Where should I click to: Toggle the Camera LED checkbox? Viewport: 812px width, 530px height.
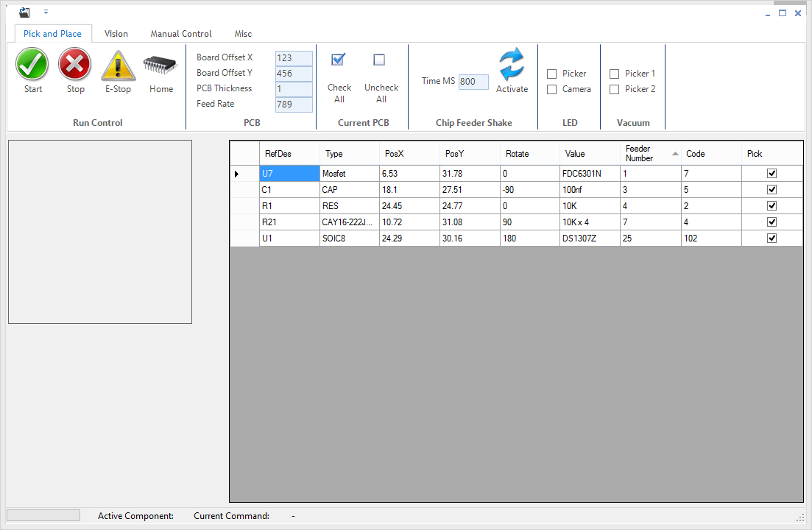coord(551,89)
